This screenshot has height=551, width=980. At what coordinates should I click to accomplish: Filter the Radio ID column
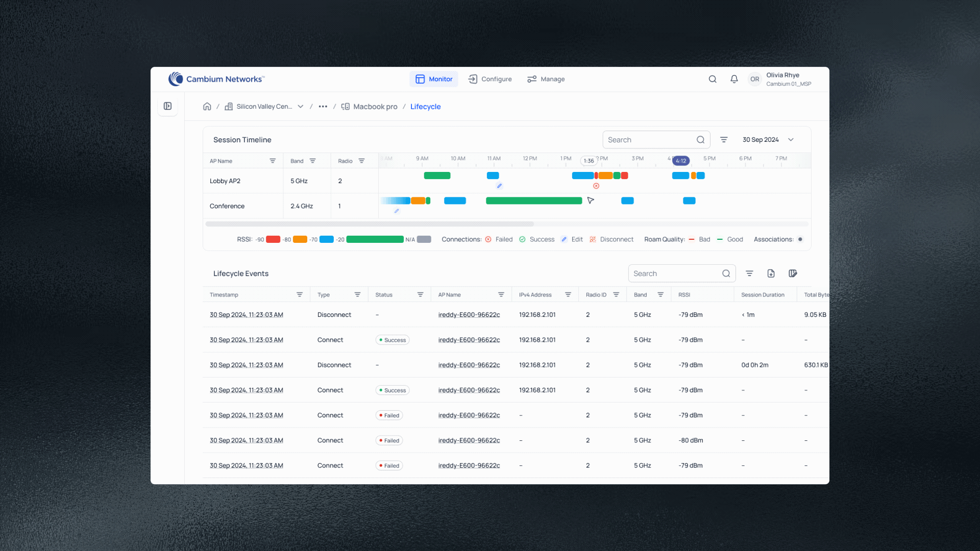pyautogui.click(x=616, y=295)
